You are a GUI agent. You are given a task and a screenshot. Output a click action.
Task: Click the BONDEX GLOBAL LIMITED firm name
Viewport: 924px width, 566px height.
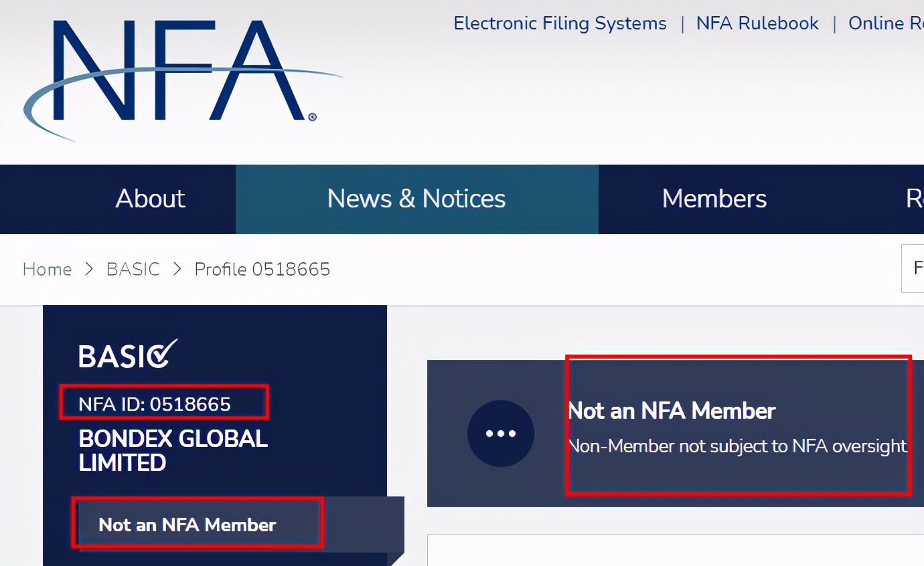coord(173,450)
